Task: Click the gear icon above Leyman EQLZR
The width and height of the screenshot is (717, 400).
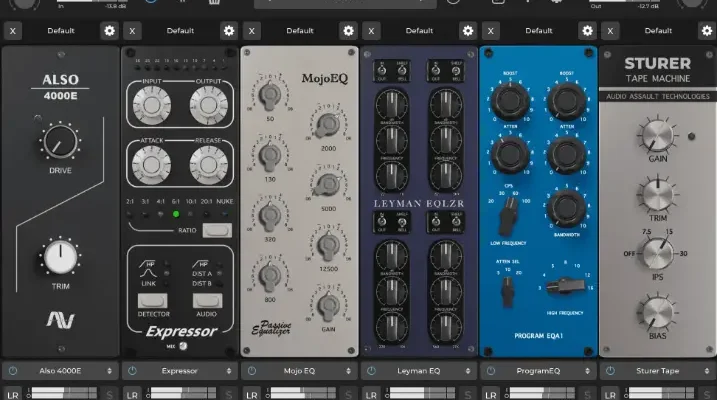Action: (467, 31)
